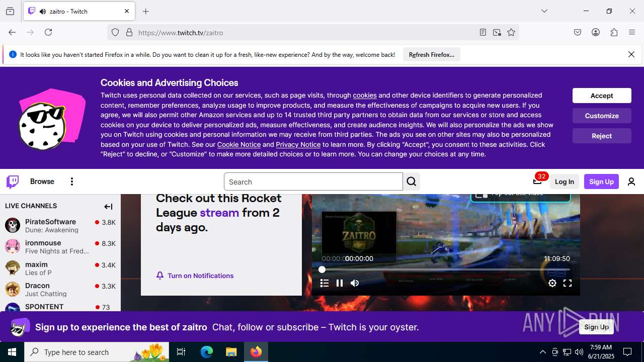The image size is (644, 362).
Task: Open Browse page
Action: (42, 182)
